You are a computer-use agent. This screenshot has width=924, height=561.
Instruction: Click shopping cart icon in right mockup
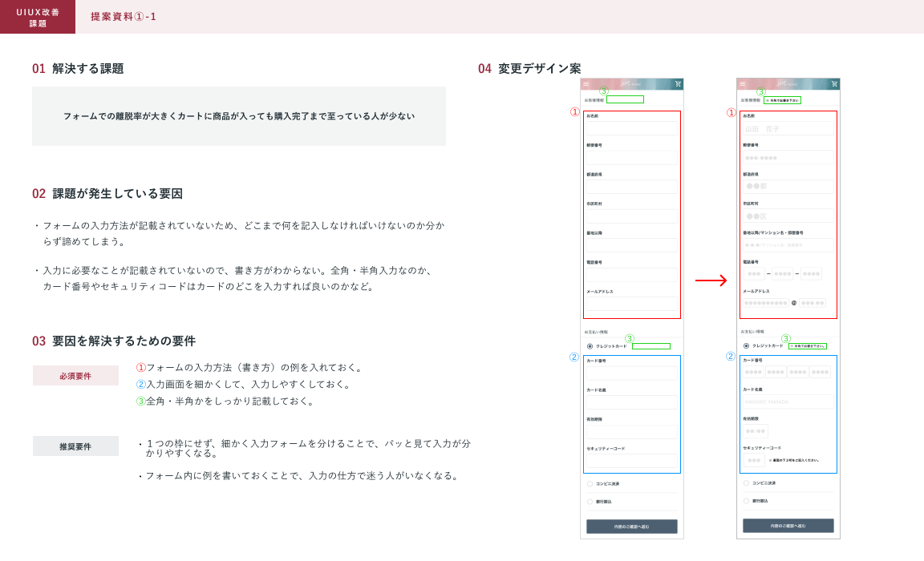coord(834,84)
